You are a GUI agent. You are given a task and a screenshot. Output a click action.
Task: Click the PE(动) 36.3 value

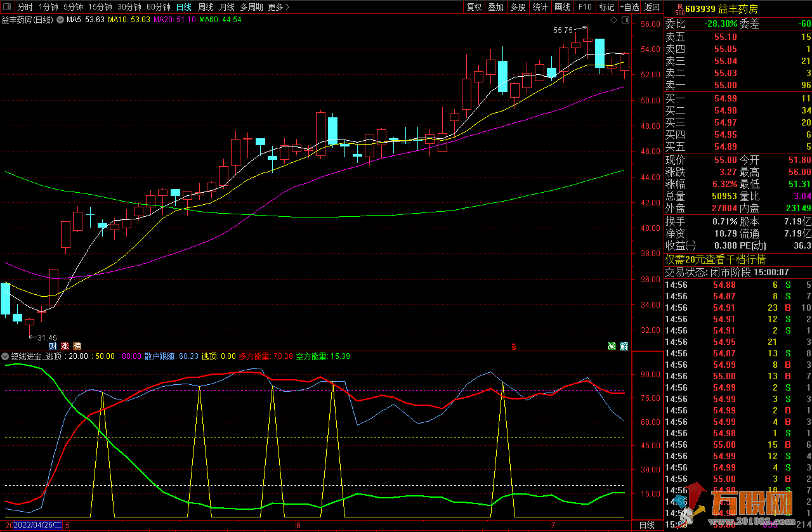pos(802,245)
